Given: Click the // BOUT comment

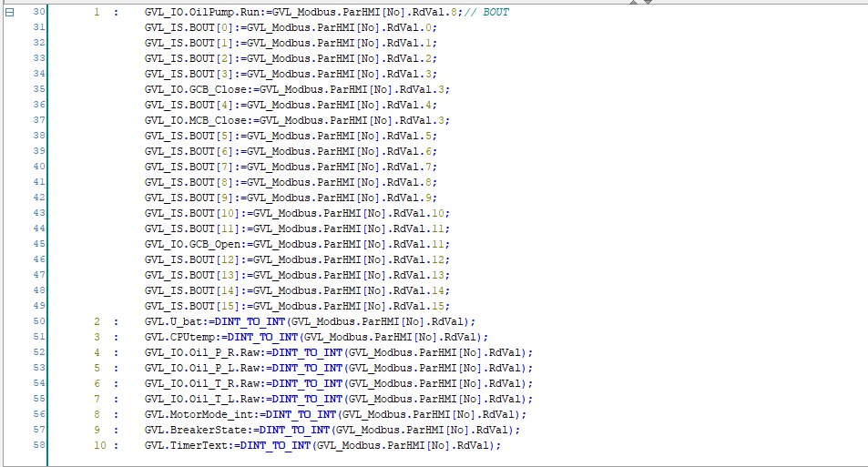Looking at the screenshot, I should pyautogui.click(x=486, y=12).
